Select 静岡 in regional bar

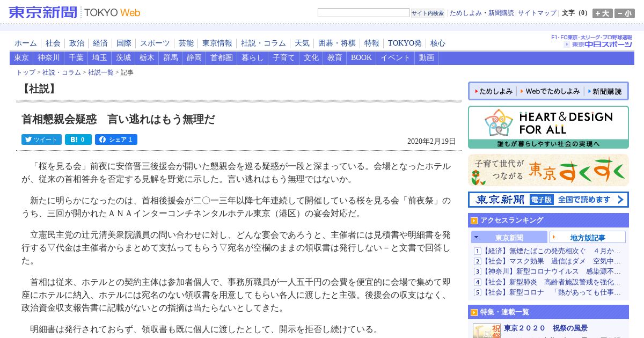(x=194, y=58)
